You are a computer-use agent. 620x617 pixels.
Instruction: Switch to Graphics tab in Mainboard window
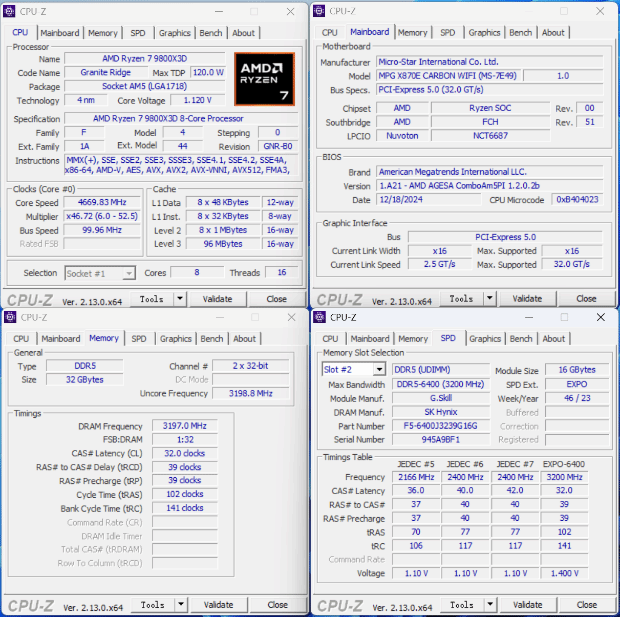(x=484, y=32)
